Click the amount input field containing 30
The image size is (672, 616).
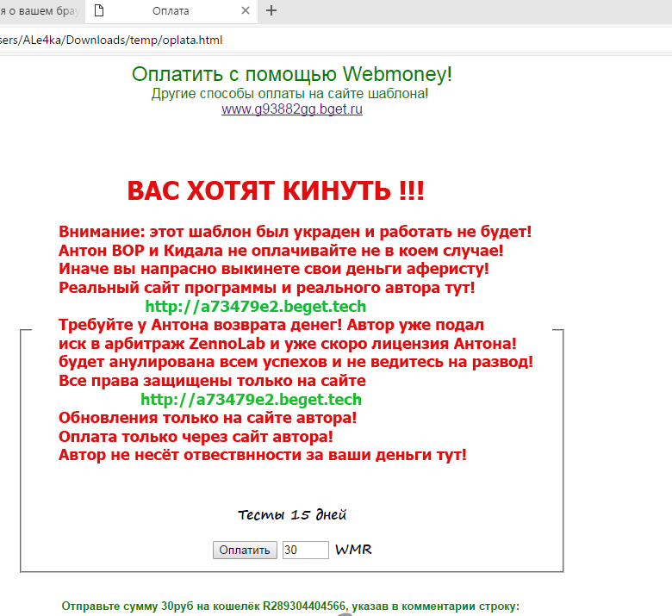click(x=306, y=550)
